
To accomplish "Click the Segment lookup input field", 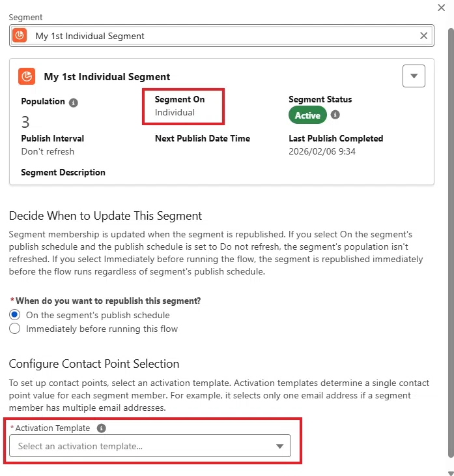I will click(x=221, y=36).
